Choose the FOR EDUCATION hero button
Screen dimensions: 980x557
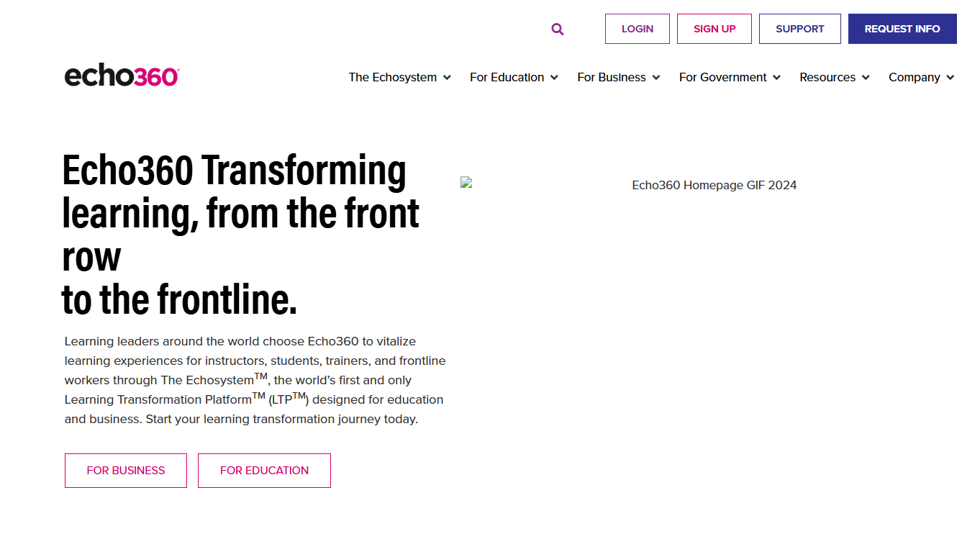tap(264, 471)
